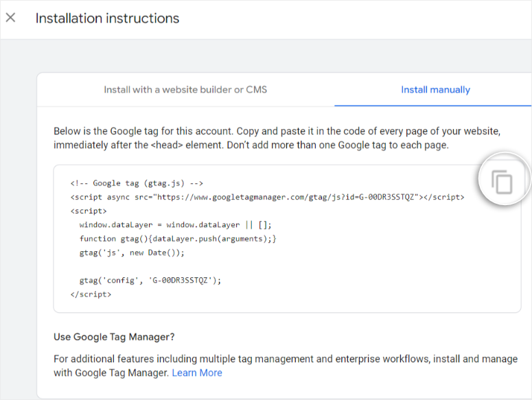Viewport: 532px width, 400px height.
Task: Copy the Google tag code snippet
Action: point(502,182)
